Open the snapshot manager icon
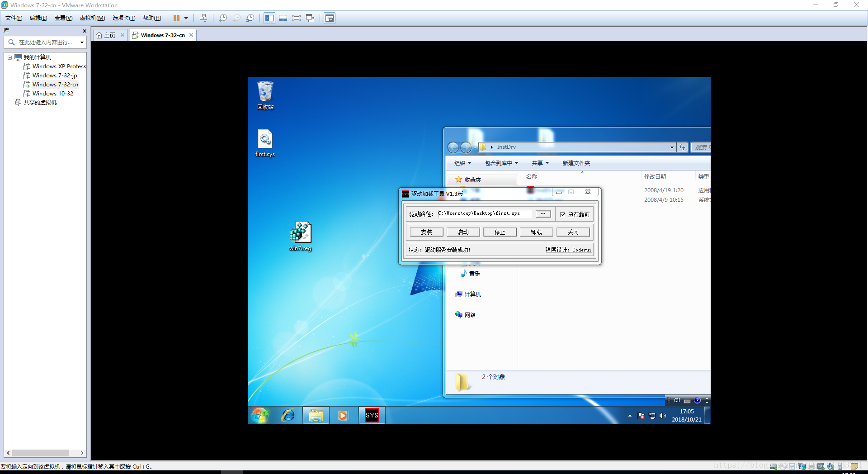The height and width of the screenshot is (474, 868). point(250,18)
